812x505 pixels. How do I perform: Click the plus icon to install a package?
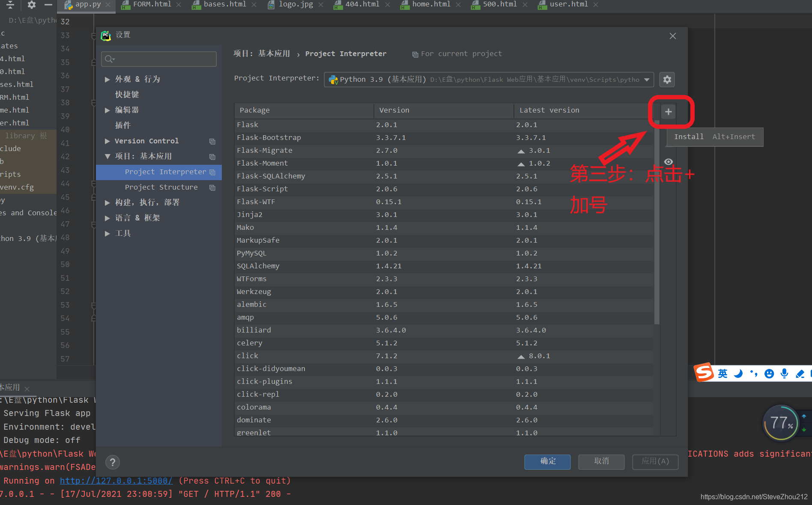[x=668, y=112]
